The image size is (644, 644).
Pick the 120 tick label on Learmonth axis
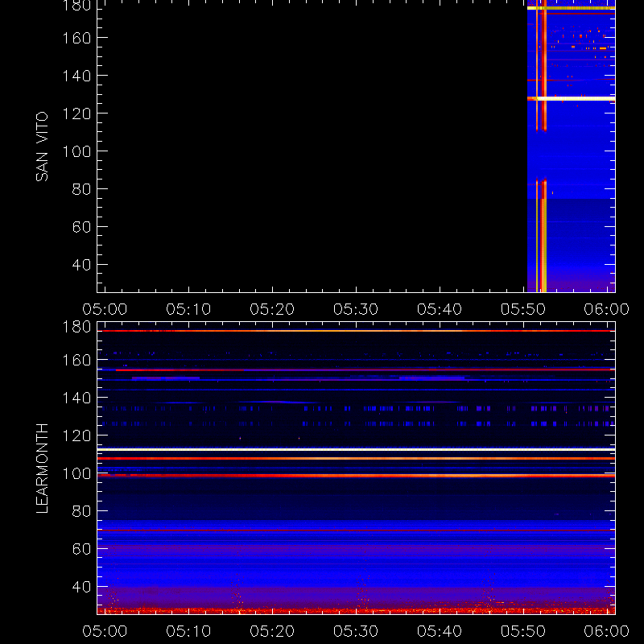coord(76,436)
